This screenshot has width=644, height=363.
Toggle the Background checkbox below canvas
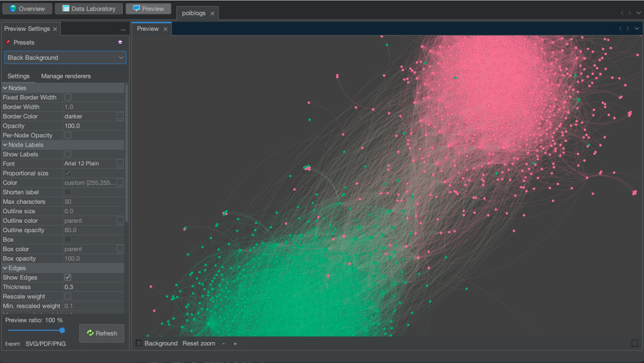pyautogui.click(x=139, y=343)
